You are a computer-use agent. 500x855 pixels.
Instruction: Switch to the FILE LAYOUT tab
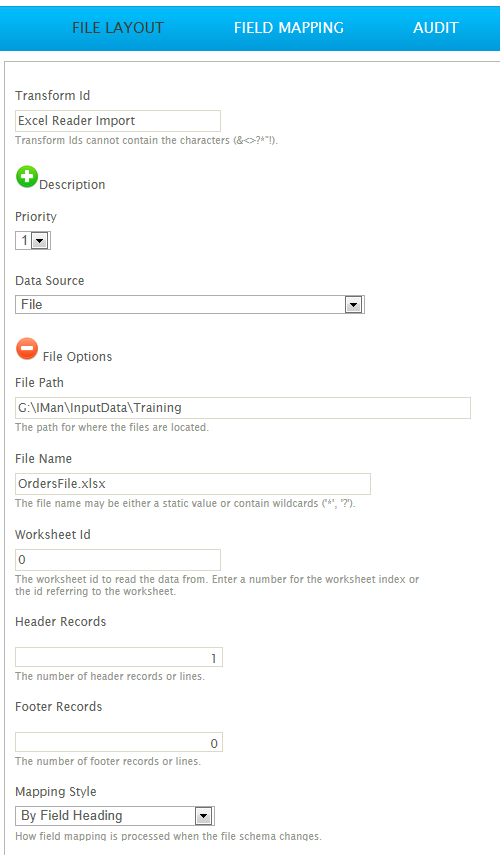[x=118, y=28]
